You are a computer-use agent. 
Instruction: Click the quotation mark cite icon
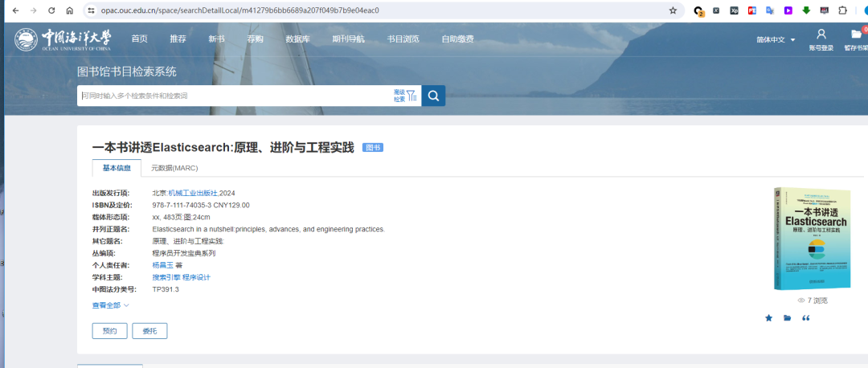806,318
